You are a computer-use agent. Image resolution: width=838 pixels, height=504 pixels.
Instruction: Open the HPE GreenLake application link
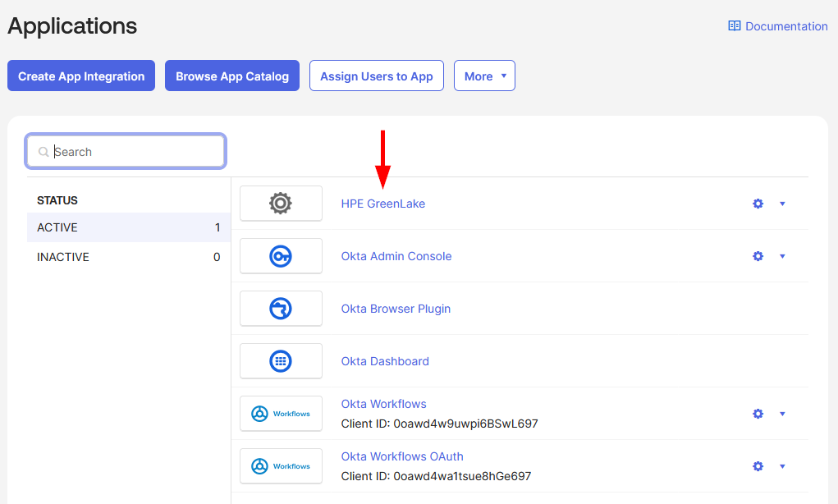[x=383, y=204]
